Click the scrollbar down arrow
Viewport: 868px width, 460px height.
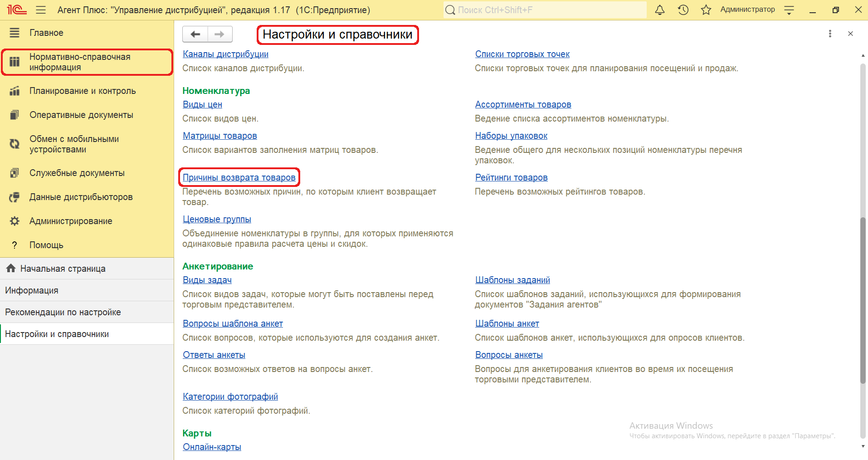863,446
